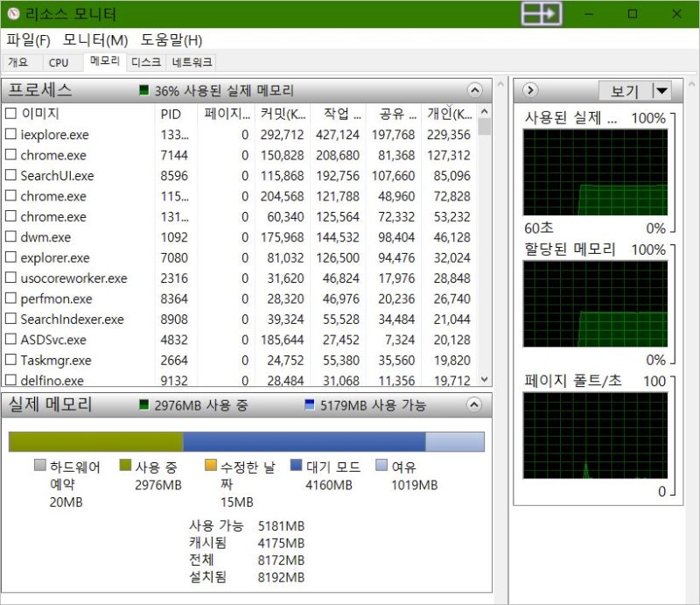
Task: Check the Taskmgr.exe checkbox
Action: [x=10, y=360]
